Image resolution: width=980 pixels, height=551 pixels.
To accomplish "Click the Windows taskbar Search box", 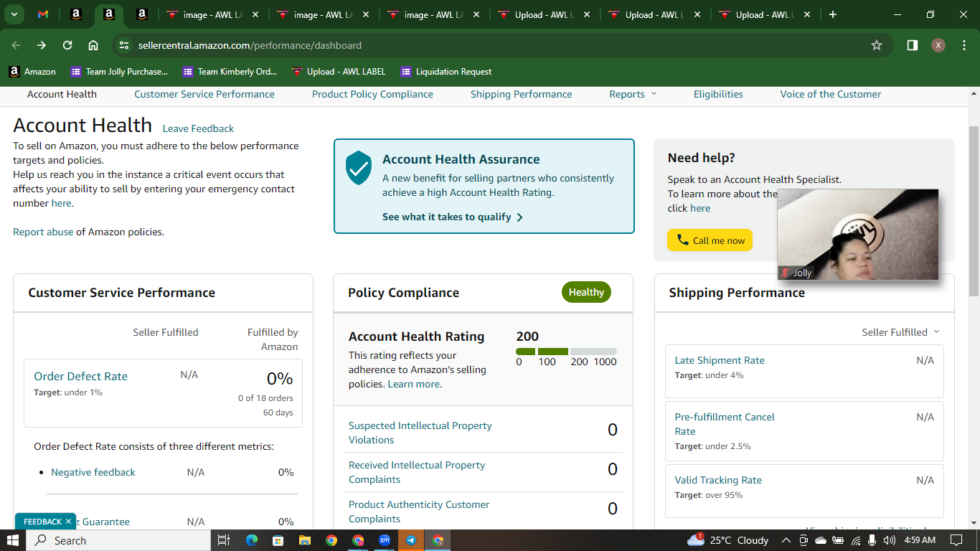I will pyautogui.click(x=118, y=540).
